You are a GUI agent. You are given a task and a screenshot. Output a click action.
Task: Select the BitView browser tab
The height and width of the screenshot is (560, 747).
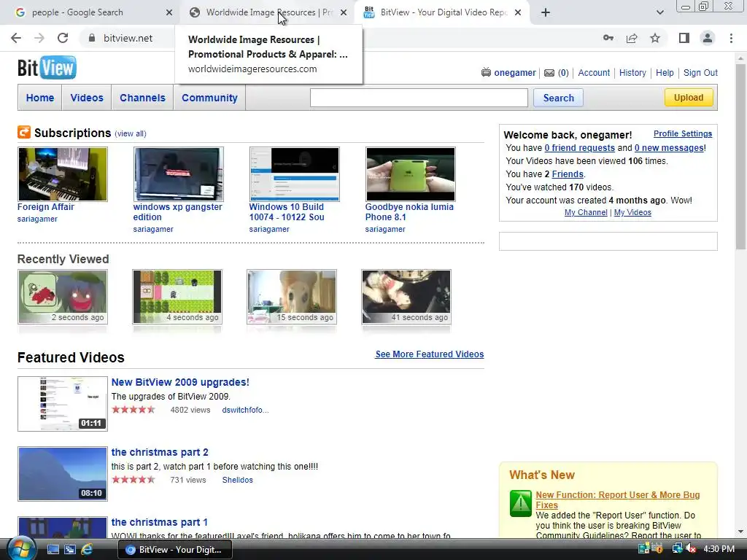441,12
